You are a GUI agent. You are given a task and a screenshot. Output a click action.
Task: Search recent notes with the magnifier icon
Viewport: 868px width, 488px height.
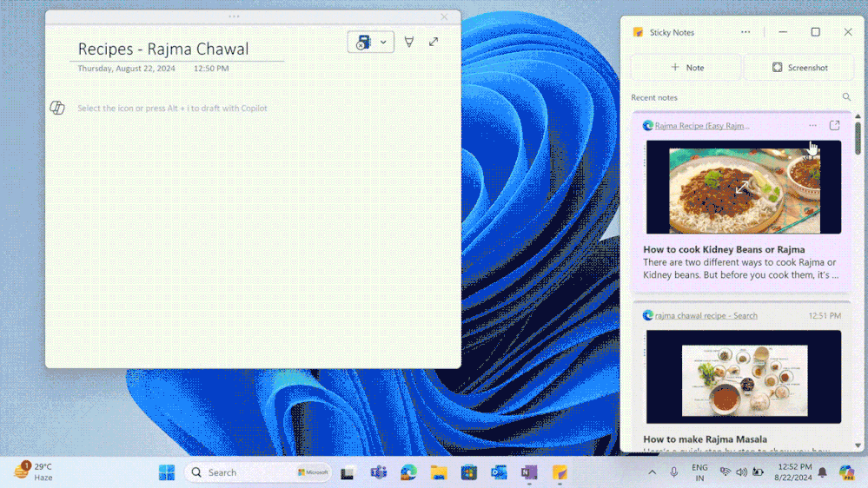click(x=846, y=97)
